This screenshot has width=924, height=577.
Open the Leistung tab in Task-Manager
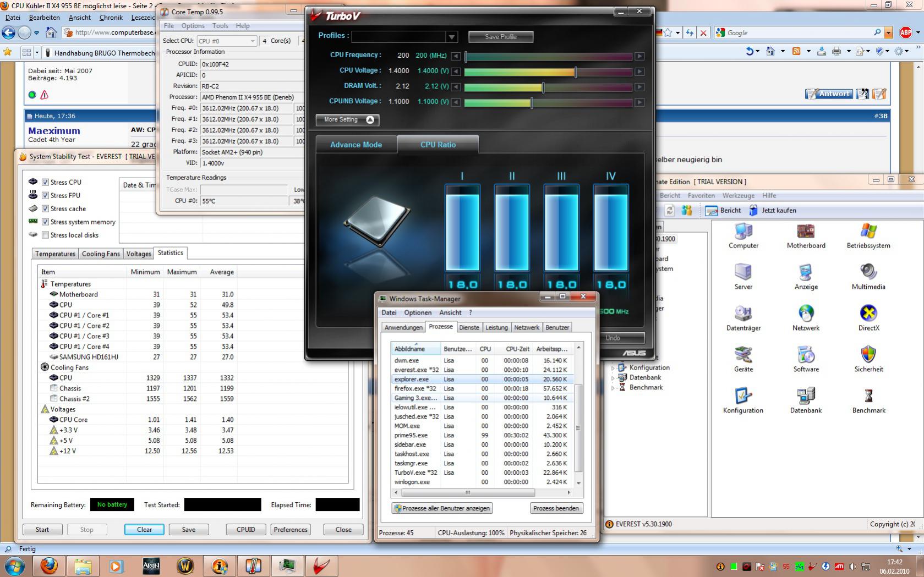496,327
